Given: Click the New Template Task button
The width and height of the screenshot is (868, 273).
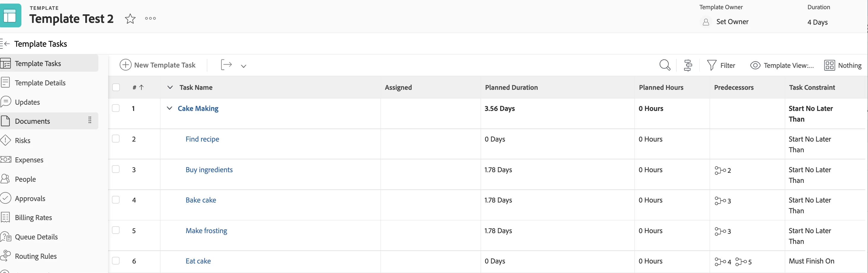Looking at the screenshot, I should point(158,65).
